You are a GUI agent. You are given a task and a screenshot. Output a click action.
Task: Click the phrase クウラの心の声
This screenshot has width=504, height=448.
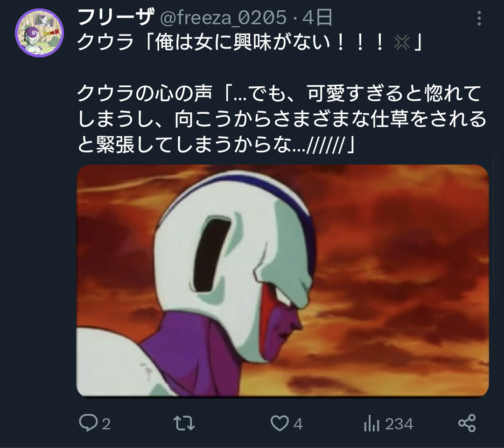[x=145, y=93]
